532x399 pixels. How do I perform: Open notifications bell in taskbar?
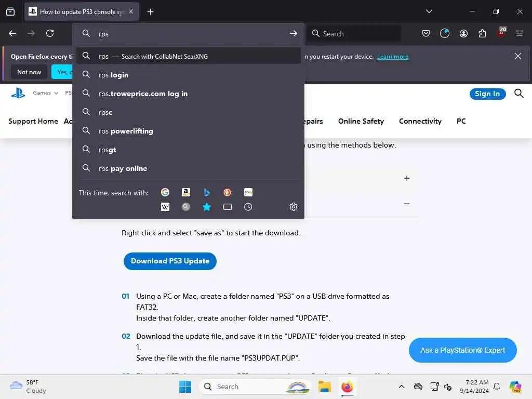(x=497, y=387)
